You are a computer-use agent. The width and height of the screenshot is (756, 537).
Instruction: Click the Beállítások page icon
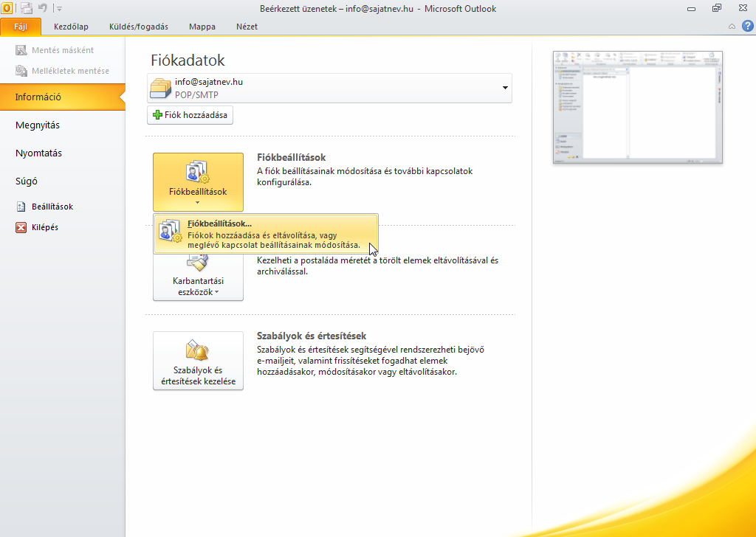click(x=21, y=207)
